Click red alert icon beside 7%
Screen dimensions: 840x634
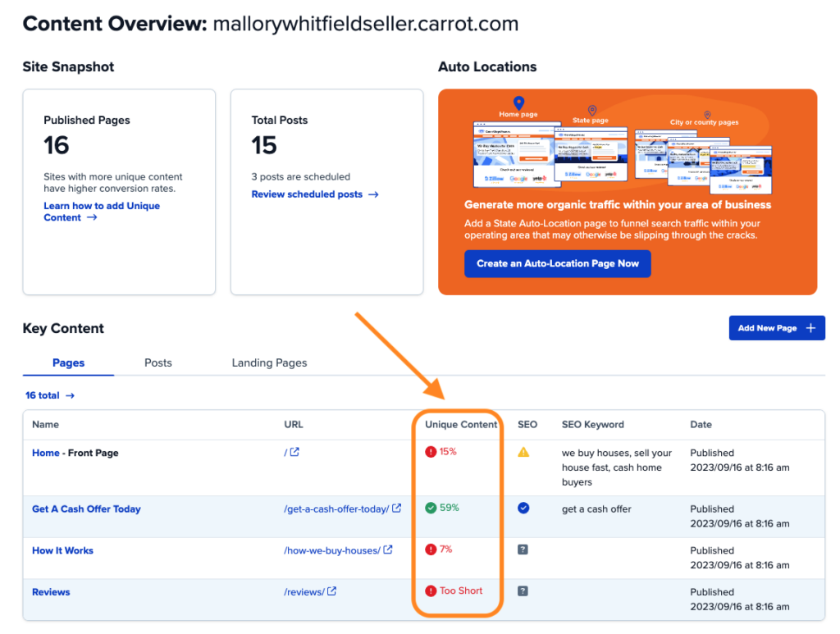coord(431,550)
